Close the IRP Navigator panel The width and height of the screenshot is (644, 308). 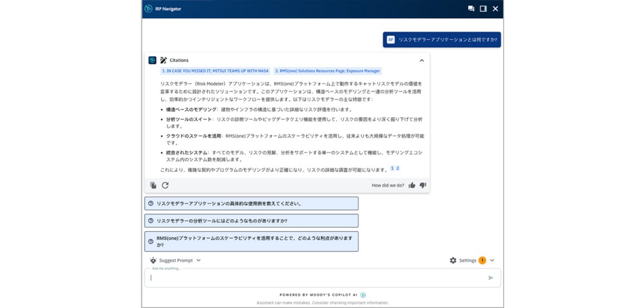click(496, 9)
